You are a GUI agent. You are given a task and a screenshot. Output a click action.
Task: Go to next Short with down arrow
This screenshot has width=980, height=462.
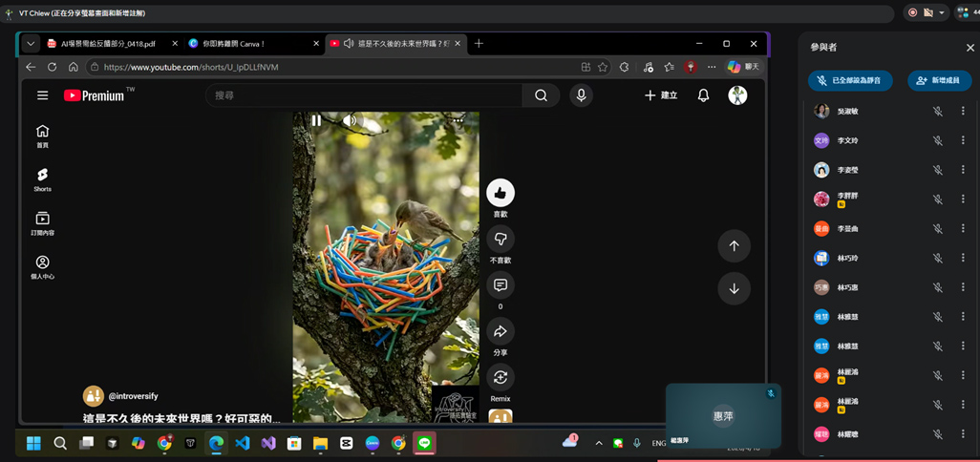[734, 288]
